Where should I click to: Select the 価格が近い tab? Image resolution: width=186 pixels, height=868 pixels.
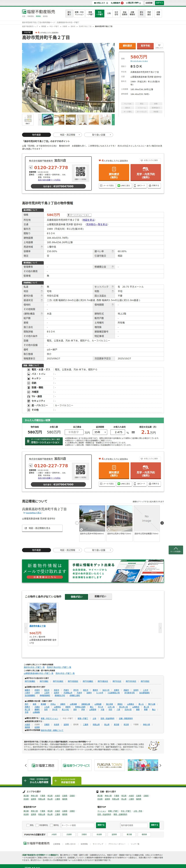click(77, 596)
